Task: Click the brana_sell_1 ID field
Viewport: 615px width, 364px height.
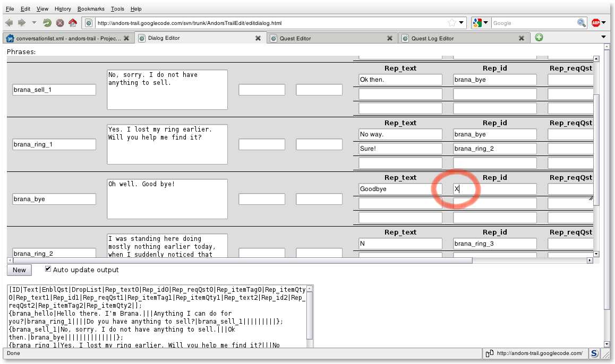Action: point(54,90)
